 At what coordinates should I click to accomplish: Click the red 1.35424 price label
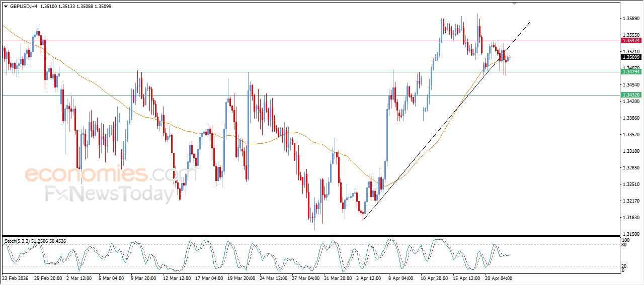pyautogui.click(x=630, y=41)
